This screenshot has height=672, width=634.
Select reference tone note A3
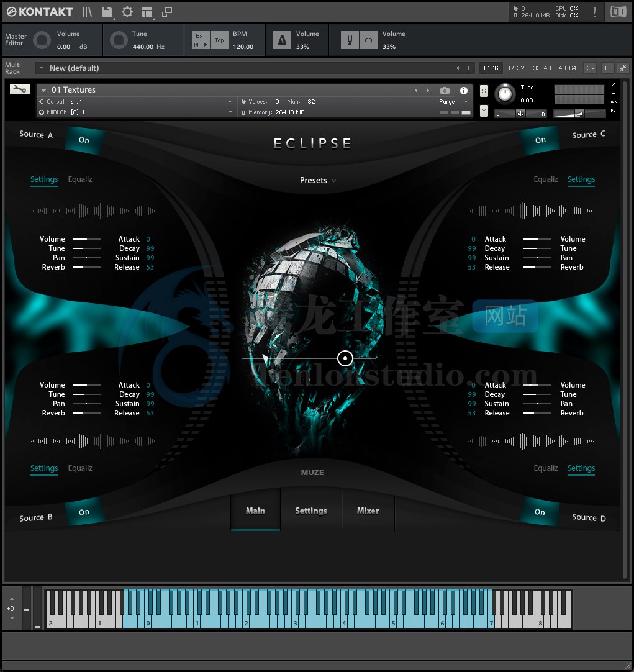pos(368,40)
